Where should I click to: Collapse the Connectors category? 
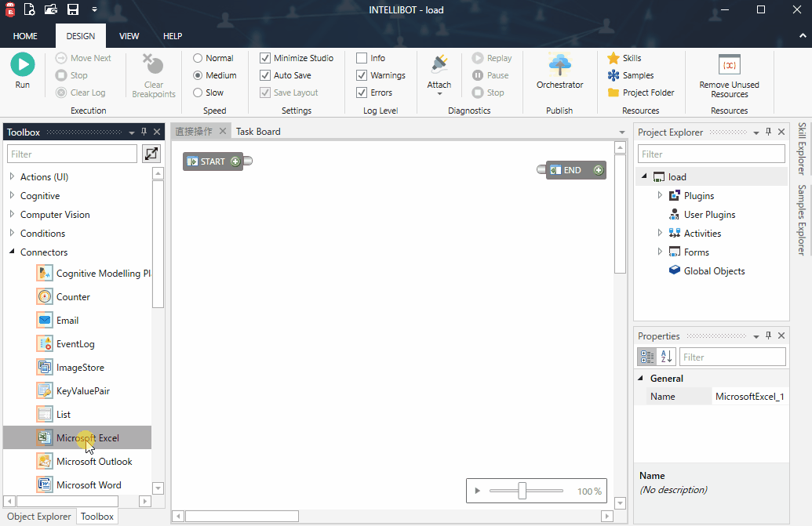click(x=13, y=252)
